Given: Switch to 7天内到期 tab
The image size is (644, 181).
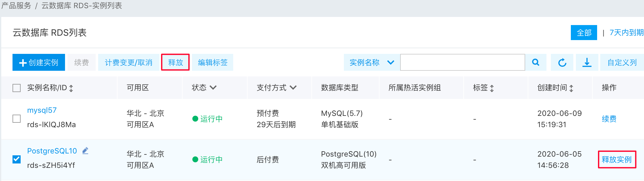Looking at the screenshot, I should click(x=626, y=33).
